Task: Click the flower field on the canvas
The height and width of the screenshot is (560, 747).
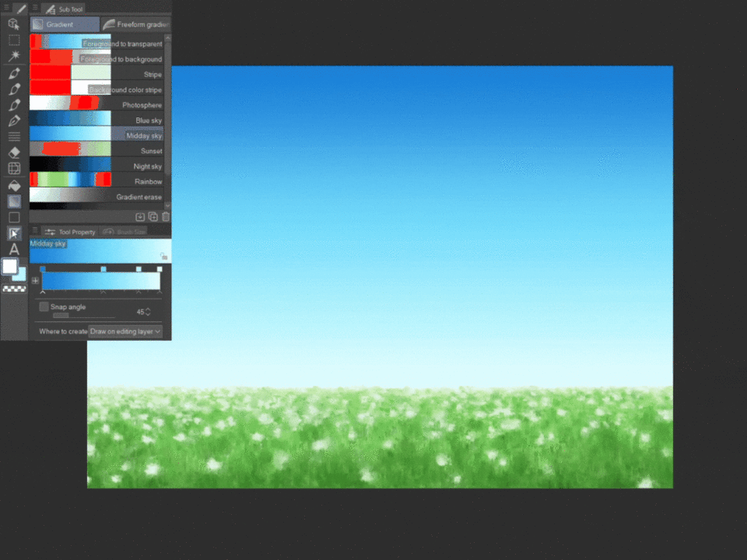Action: pyautogui.click(x=381, y=438)
